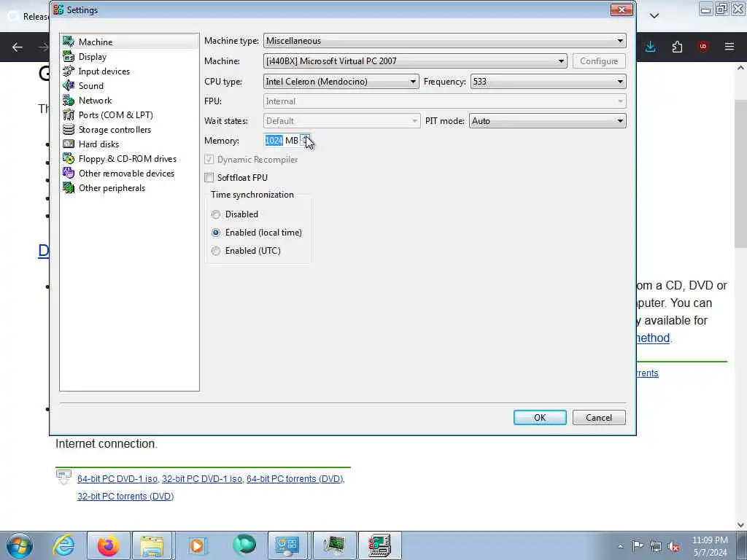Open 64-bit PC DVD-1 iso link

117,479
